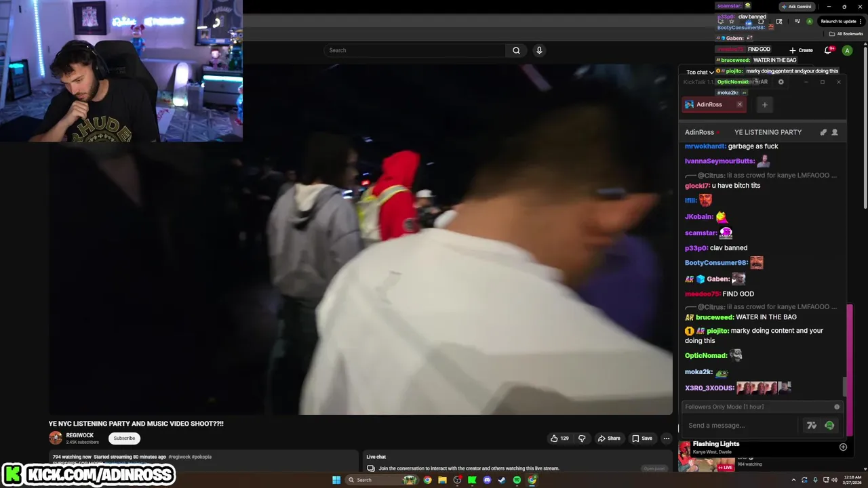Open volume control in system tray

point(835,480)
